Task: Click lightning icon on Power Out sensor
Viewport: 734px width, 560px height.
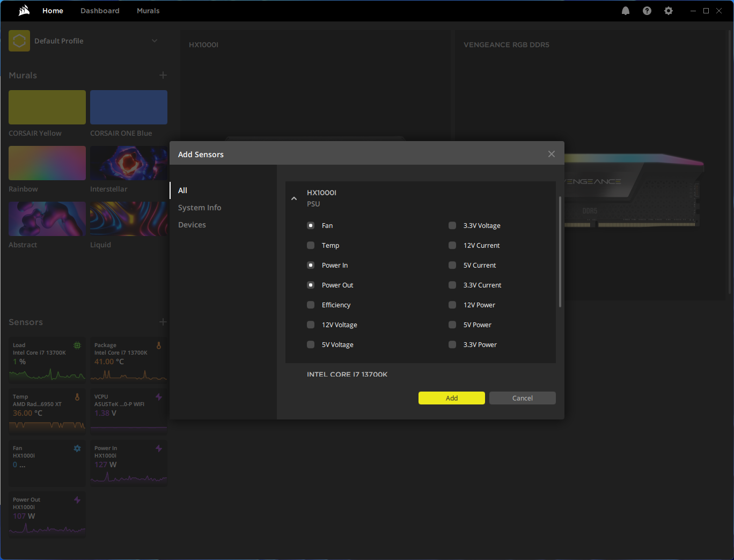Action: 77,500
